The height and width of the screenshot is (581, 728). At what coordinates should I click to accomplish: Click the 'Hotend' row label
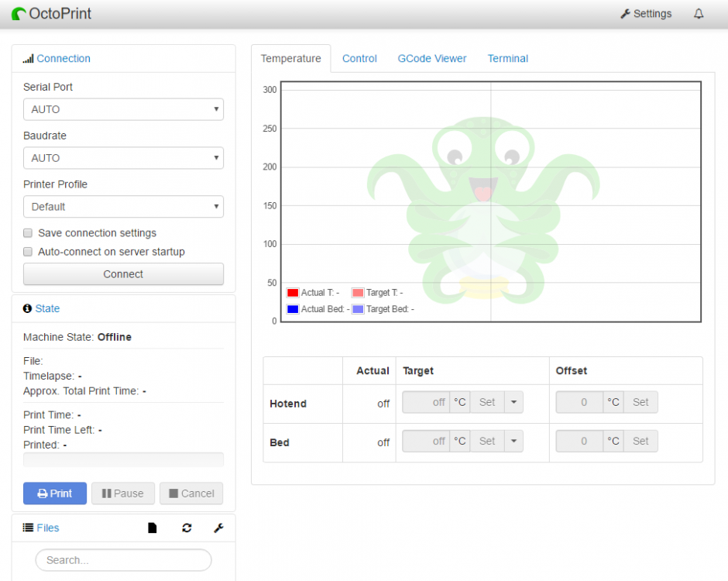(288, 404)
